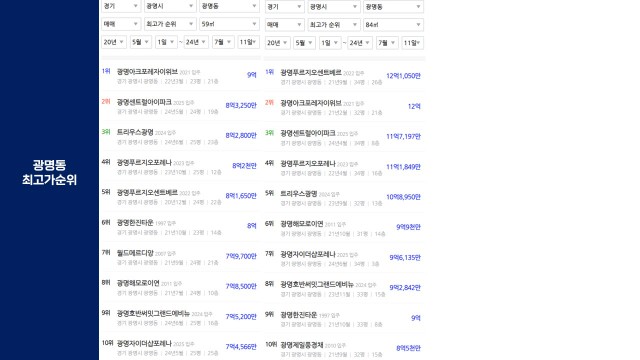640x360 pixels.
Task: Click the 8억2,800만 price value
Action: coord(241,136)
